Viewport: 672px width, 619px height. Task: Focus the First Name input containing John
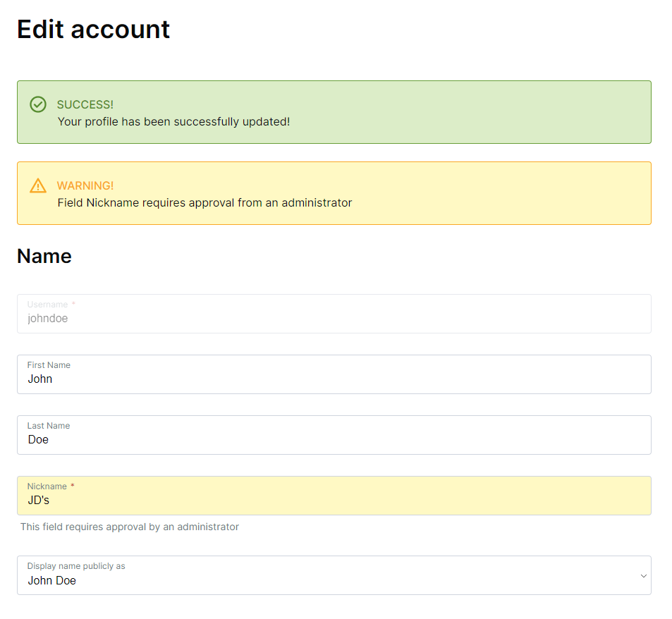pos(334,374)
